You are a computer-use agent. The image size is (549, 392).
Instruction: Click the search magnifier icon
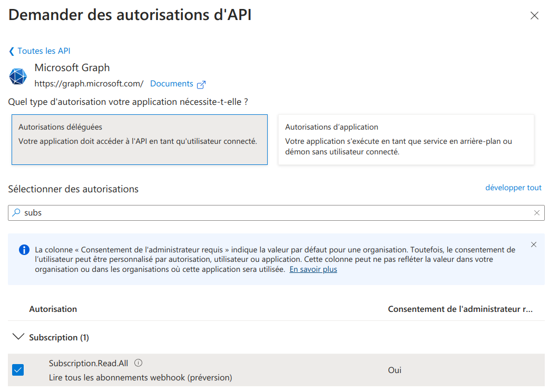coord(16,212)
